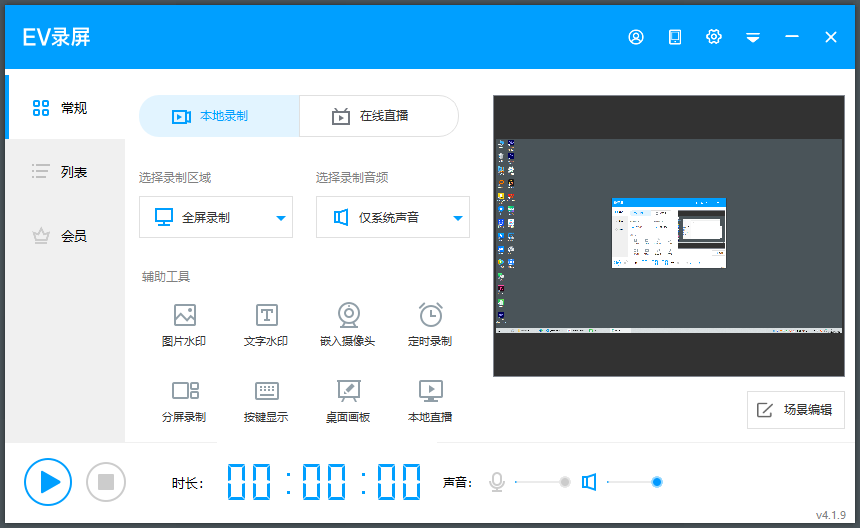Open the dropdown menu triangle icon in title bar
This screenshot has height=528, width=860.
pos(752,37)
